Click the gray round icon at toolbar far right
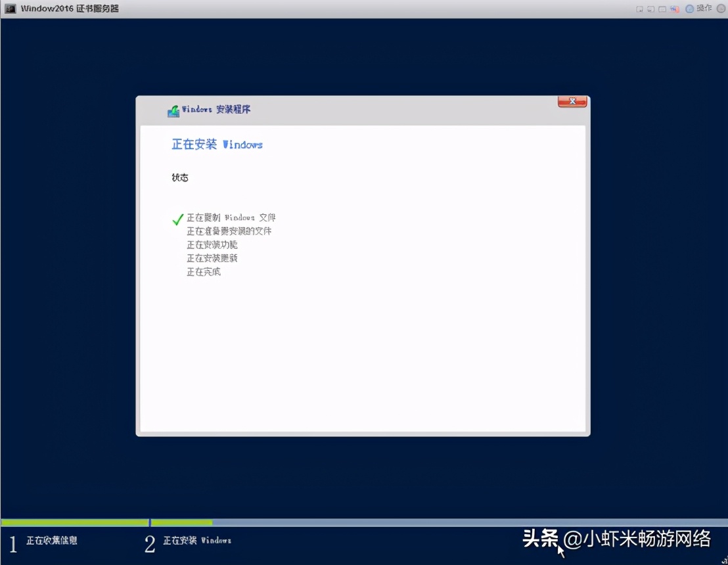 pyautogui.click(x=721, y=9)
